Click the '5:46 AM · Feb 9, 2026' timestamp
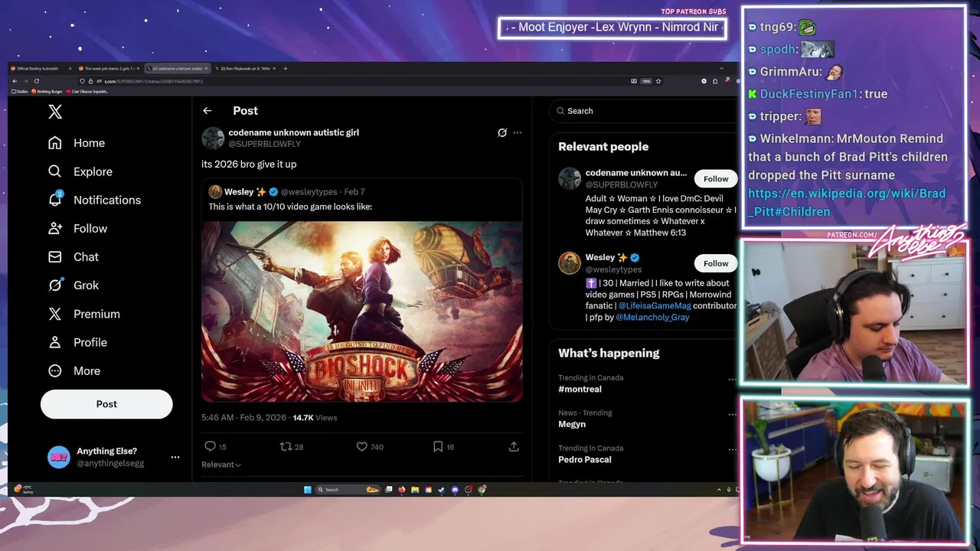980x551 pixels. [x=243, y=418]
